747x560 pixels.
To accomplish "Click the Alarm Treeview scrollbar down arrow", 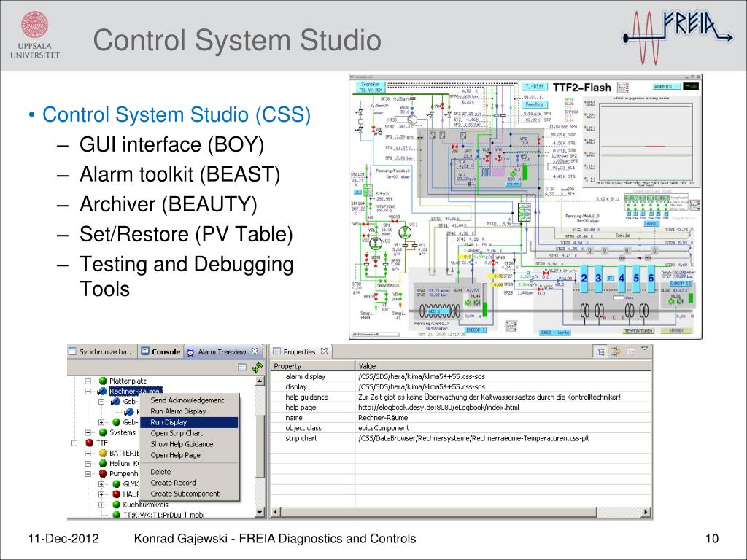I will (260, 513).
